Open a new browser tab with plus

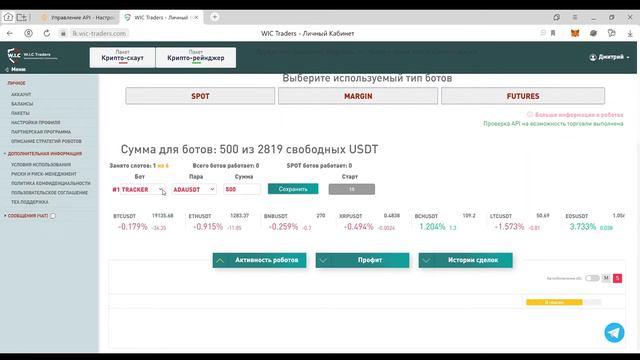[x=215, y=17]
